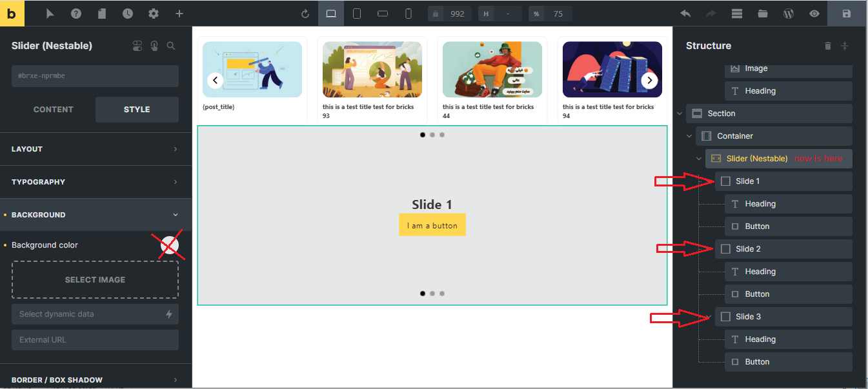Delete element via the Structure panel trash icon
The image size is (868, 389).
828,45
